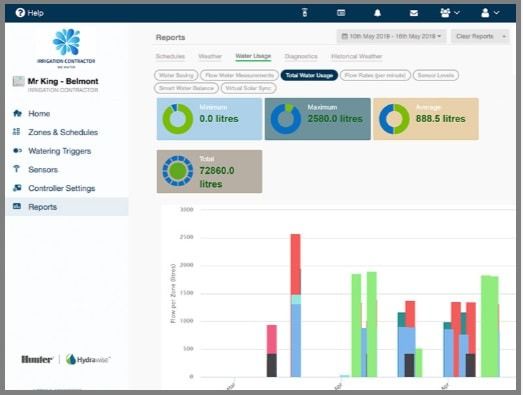Screen dimensions: 523x395
Task: Expand the arrow next to Clear Reports
Action: [x=504, y=36]
